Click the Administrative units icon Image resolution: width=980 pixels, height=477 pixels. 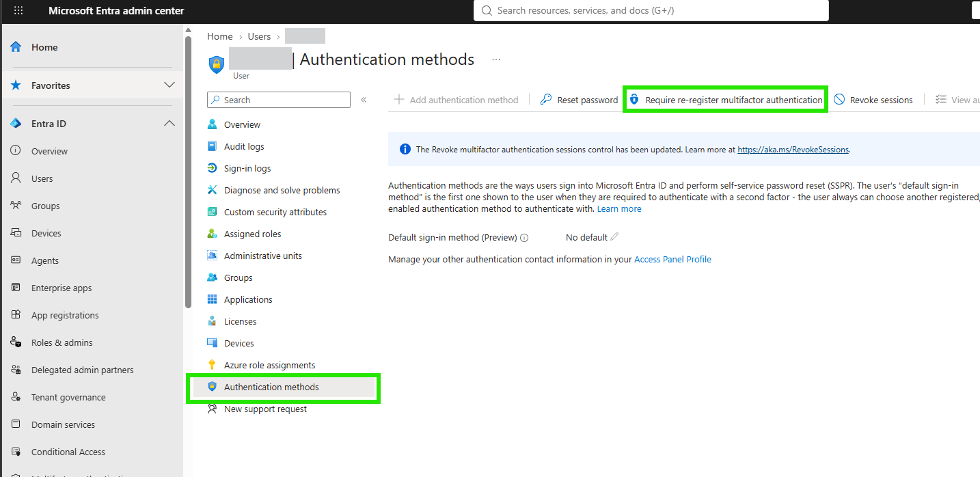point(212,256)
